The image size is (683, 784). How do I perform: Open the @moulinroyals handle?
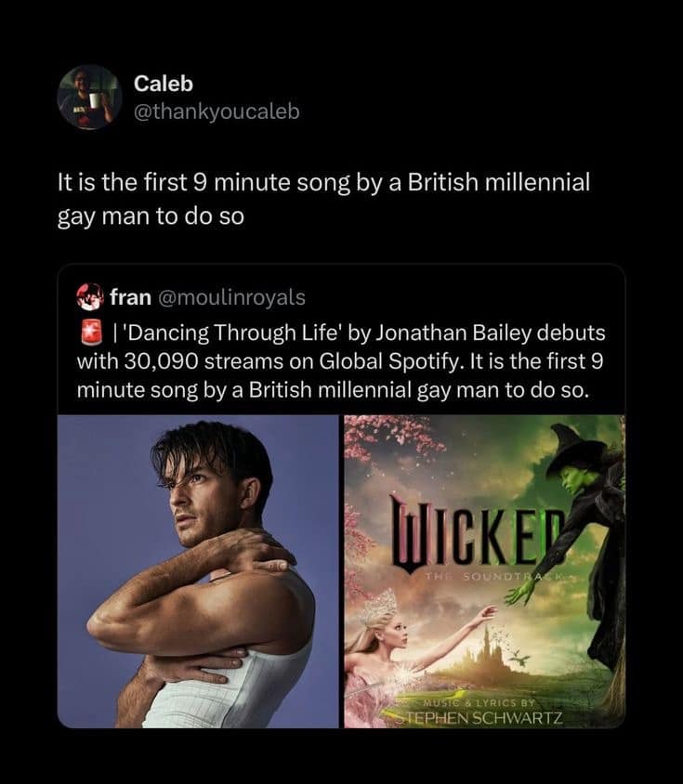(232, 297)
